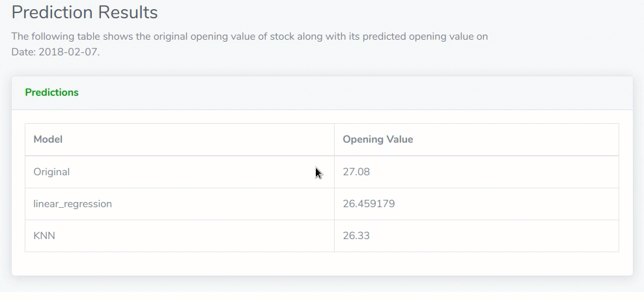Click the "Prediction Results" page heading

tap(85, 12)
